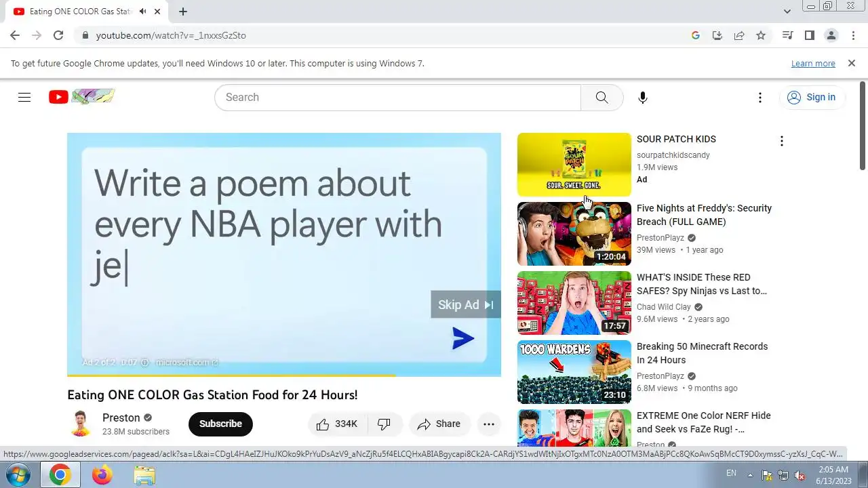Viewport: 868px width, 488px height.
Task: Subscribe to Preston's channel
Action: [220, 424]
